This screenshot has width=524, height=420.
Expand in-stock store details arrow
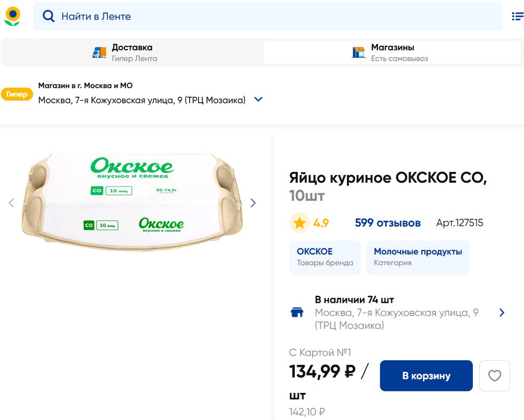point(502,313)
